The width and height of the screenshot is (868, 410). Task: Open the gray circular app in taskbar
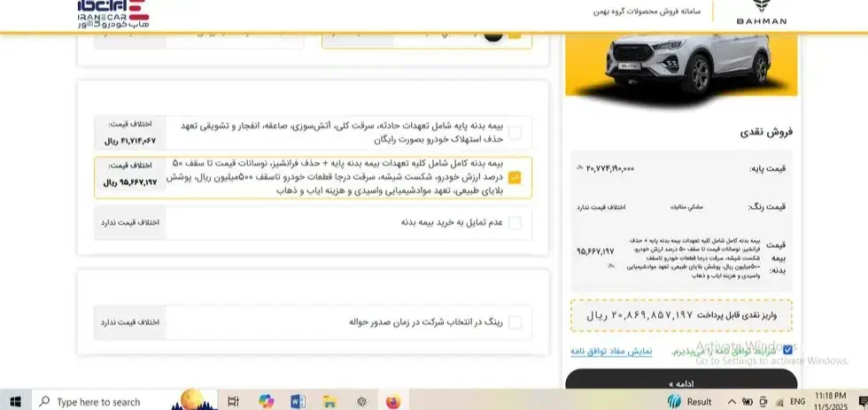[362, 402]
